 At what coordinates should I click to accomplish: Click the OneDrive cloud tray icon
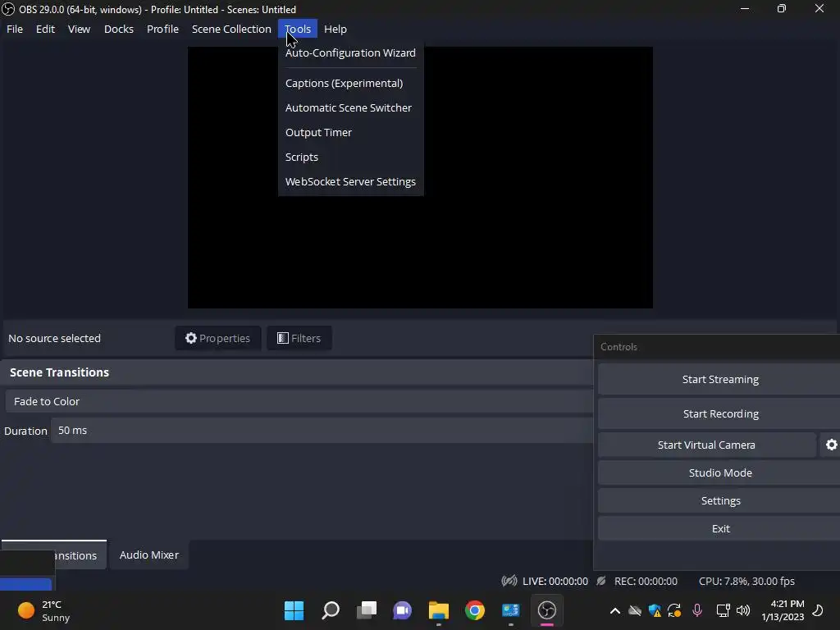pyautogui.click(x=635, y=610)
